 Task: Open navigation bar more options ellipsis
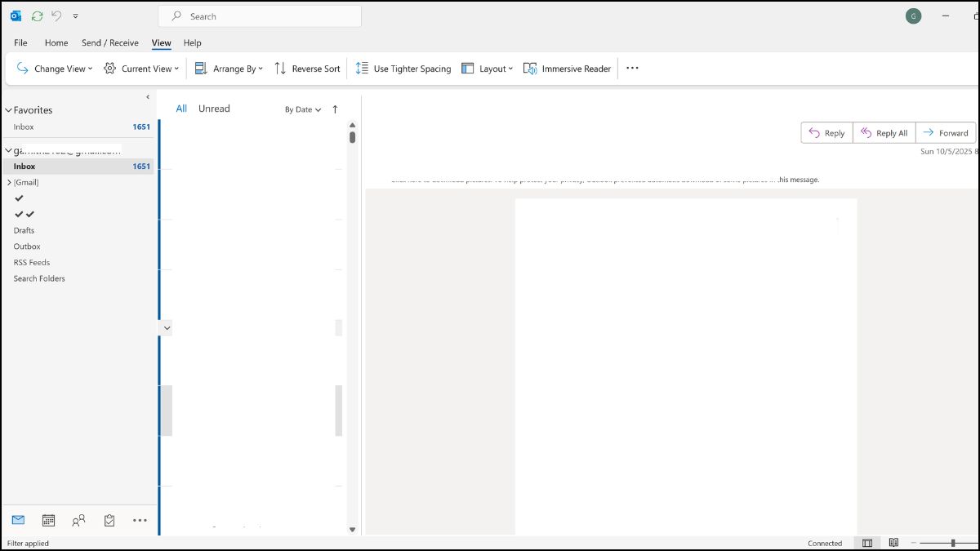point(140,520)
